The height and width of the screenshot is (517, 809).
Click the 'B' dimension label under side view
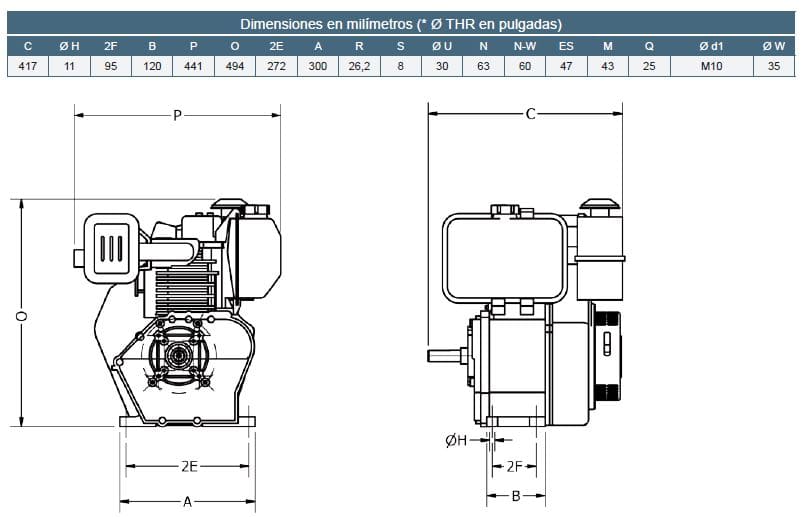(x=514, y=495)
